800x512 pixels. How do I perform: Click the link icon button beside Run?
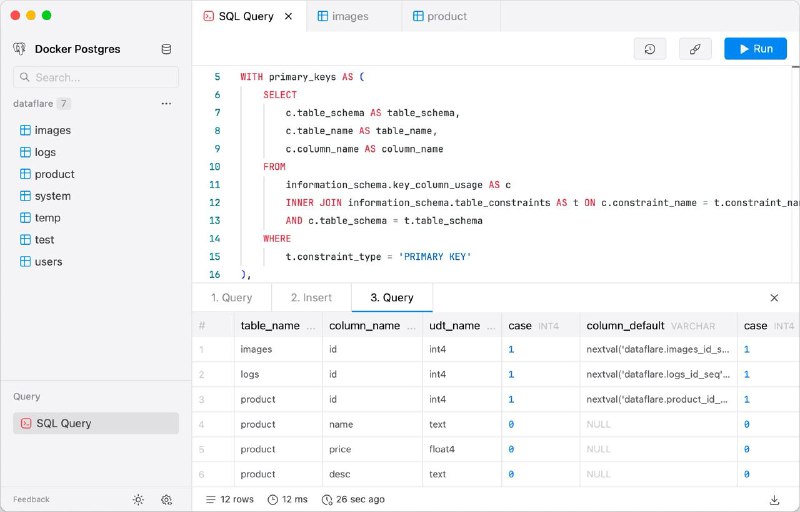click(695, 49)
